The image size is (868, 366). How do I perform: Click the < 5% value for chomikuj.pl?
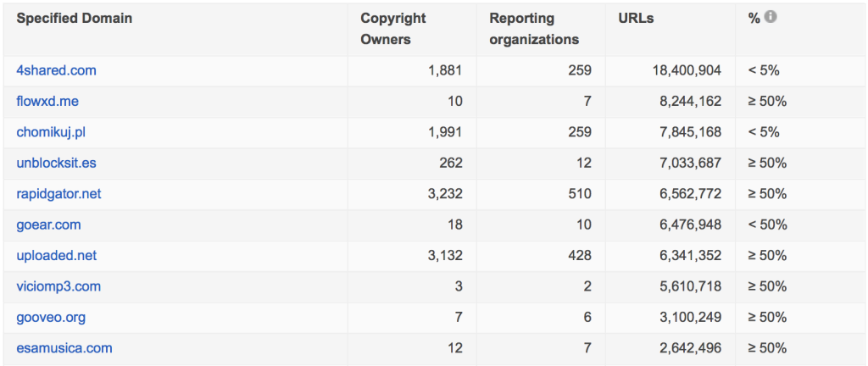pyautogui.click(x=764, y=133)
